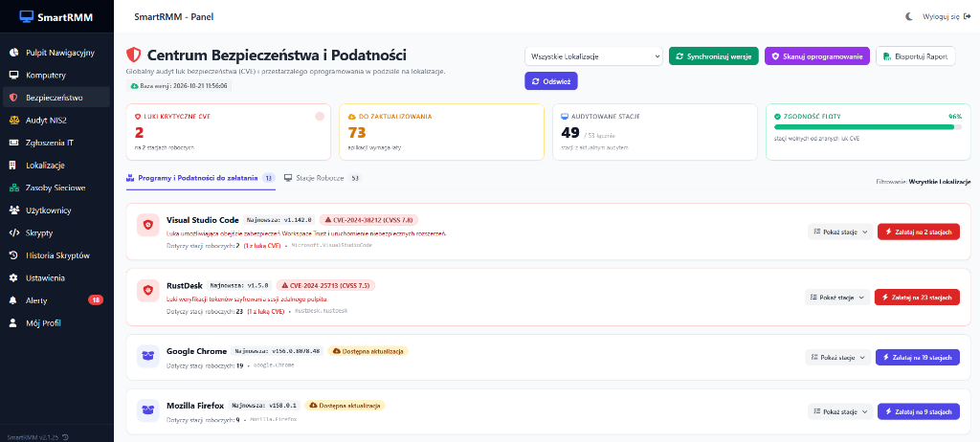This screenshot has height=442, width=980.
Task: Expand Pokaż stacje for Visual Studio Code
Action: (838, 232)
